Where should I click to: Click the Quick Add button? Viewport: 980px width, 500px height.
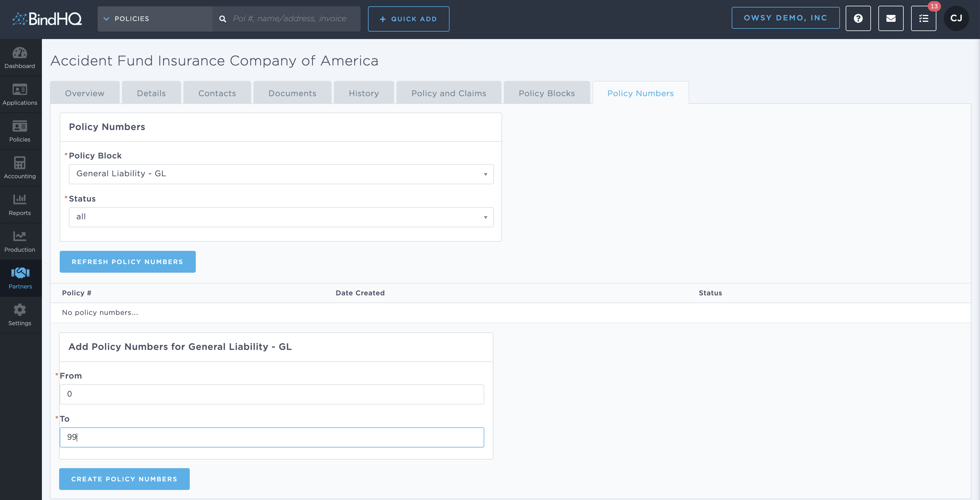pos(408,19)
